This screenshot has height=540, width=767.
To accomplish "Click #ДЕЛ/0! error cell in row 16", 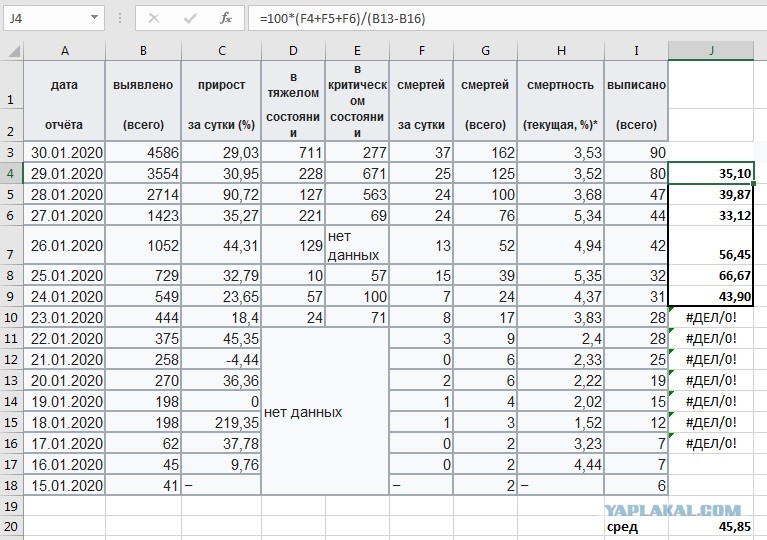I will click(711, 443).
